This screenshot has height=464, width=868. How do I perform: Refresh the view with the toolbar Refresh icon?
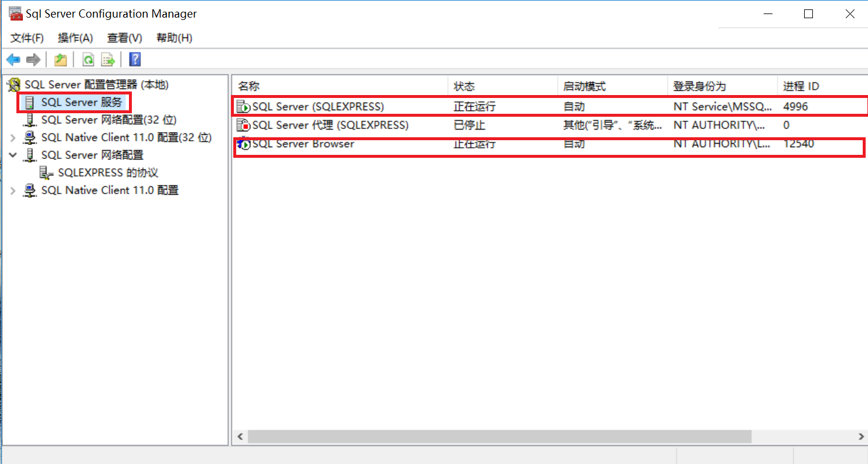[x=88, y=59]
